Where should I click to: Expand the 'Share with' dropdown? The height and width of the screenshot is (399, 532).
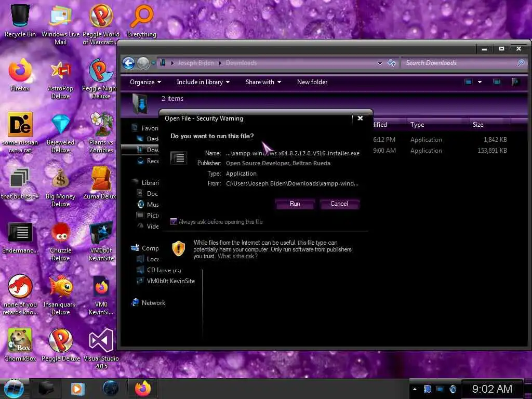pos(263,82)
